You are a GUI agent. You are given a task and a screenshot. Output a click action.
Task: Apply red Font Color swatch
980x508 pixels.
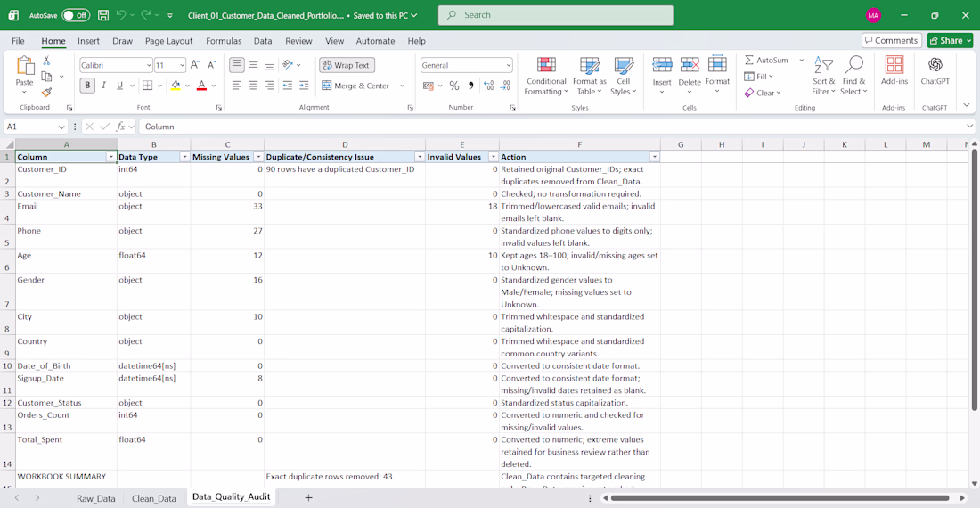click(x=201, y=86)
